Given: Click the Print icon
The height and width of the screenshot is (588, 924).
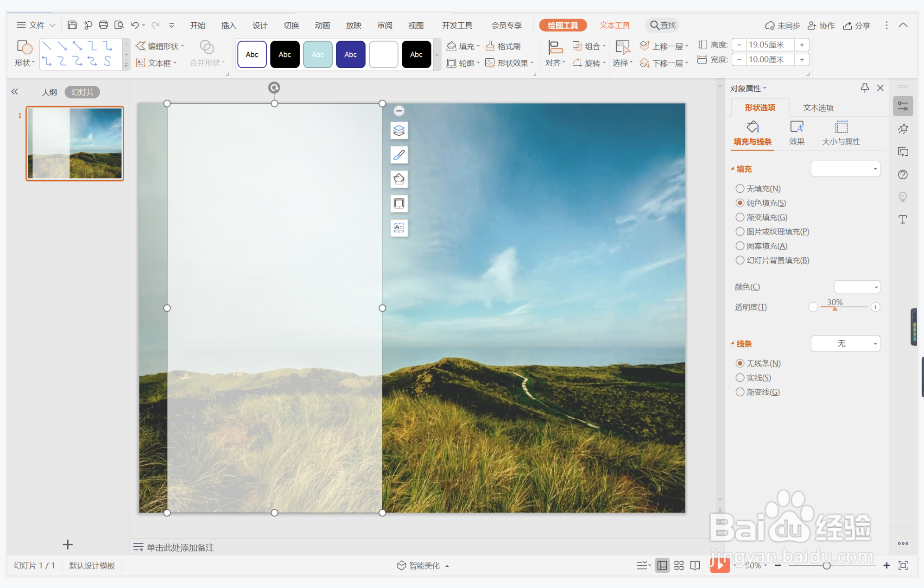Looking at the screenshot, I should 103,25.
